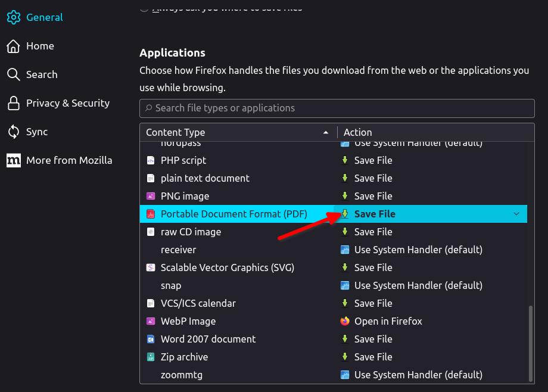Click the Zip archive file icon

pos(151,357)
